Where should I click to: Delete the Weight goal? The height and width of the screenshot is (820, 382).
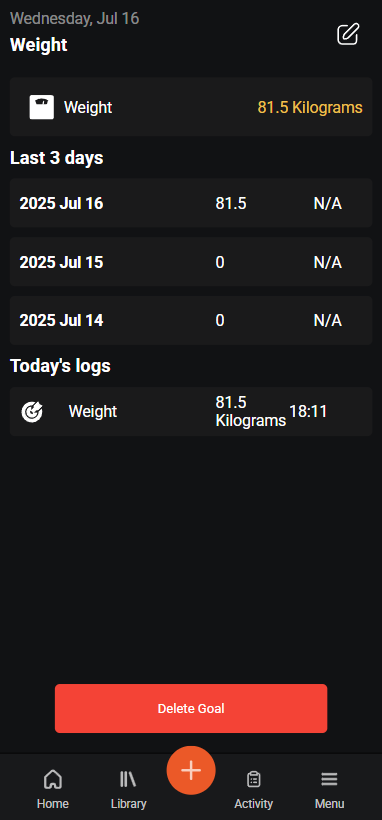[x=191, y=709]
